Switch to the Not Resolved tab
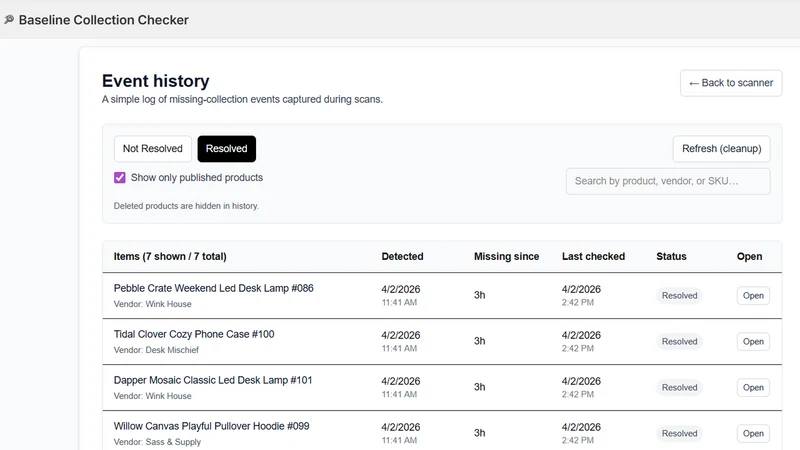800x450 pixels. (x=153, y=148)
